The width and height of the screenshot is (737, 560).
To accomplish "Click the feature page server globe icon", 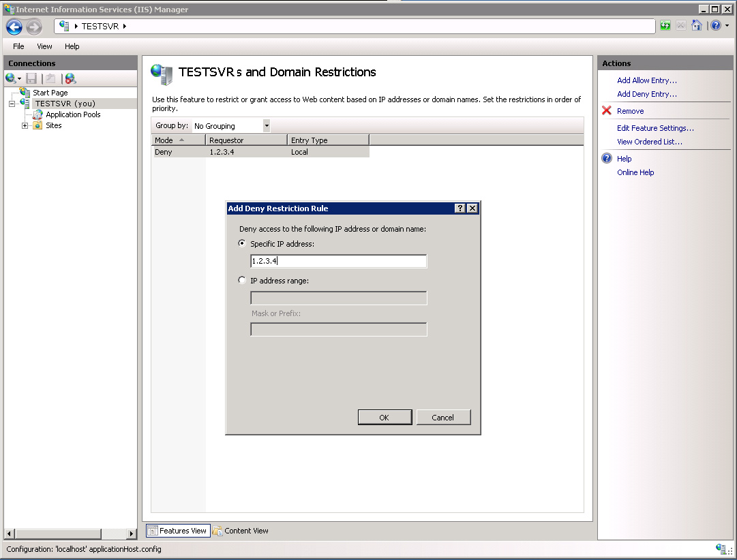I will click(162, 74).
